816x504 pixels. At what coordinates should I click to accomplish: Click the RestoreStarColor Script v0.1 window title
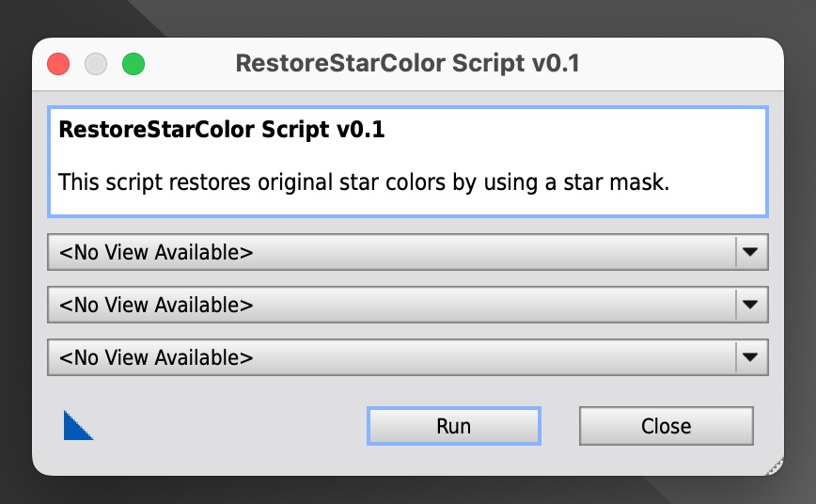pos(407,64)
